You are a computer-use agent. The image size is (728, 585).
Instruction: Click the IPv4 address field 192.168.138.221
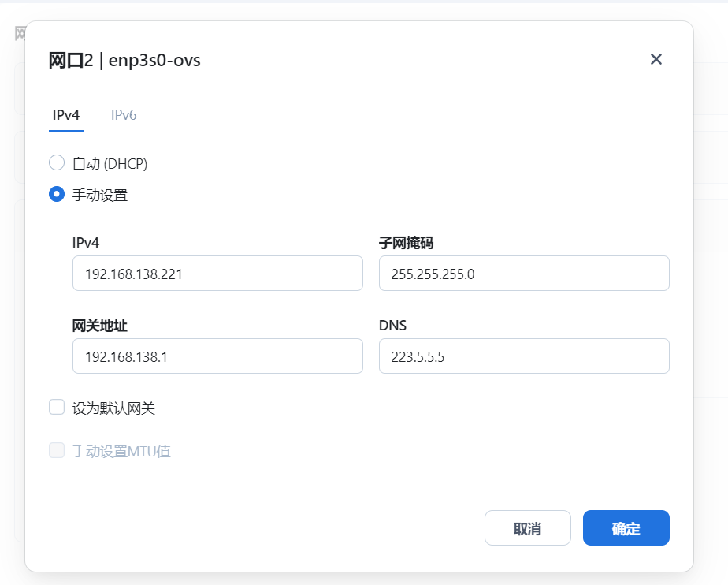(x=217, y=273)
